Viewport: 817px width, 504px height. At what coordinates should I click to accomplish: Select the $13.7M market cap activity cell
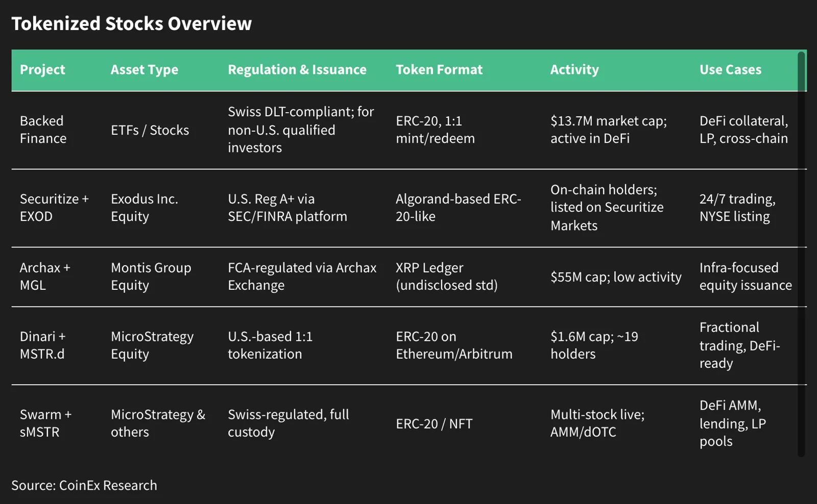point(609,130)
